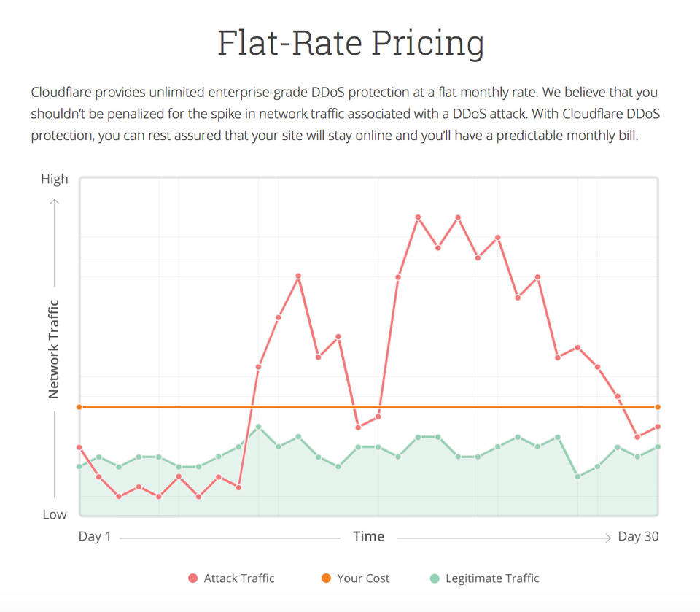Click the orange Your Cost legend dot
The height and width of the screenshot is (612, 700).
(326, 578)
